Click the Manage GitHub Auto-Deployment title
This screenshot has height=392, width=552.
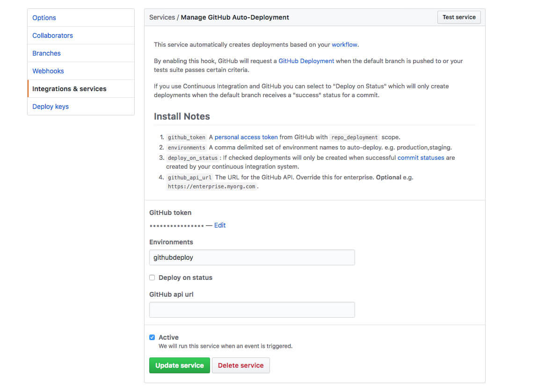tap(235, 17)
